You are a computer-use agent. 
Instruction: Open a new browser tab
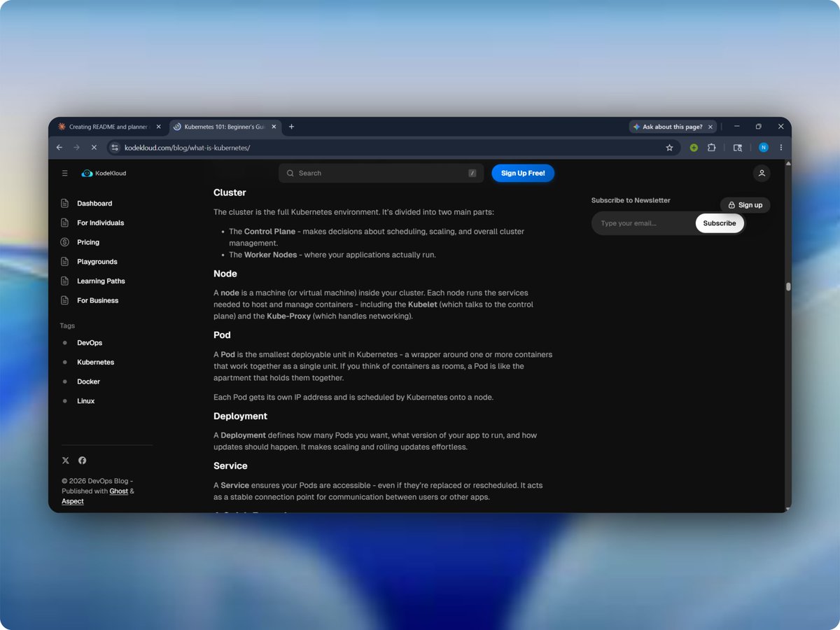click(x=291, y=127)
